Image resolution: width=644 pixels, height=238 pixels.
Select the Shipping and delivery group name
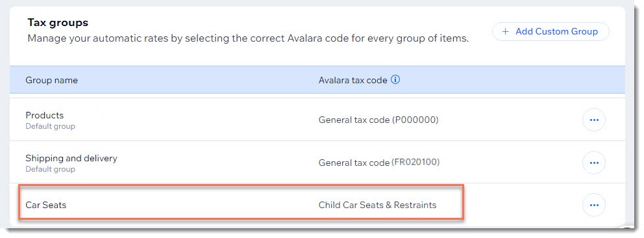[x=71, y=158]
